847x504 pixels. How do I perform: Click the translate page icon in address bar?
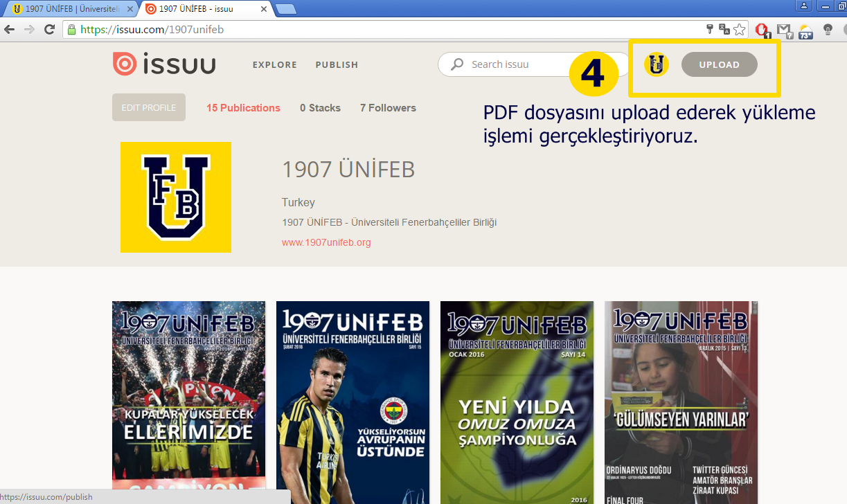point(724,30)
